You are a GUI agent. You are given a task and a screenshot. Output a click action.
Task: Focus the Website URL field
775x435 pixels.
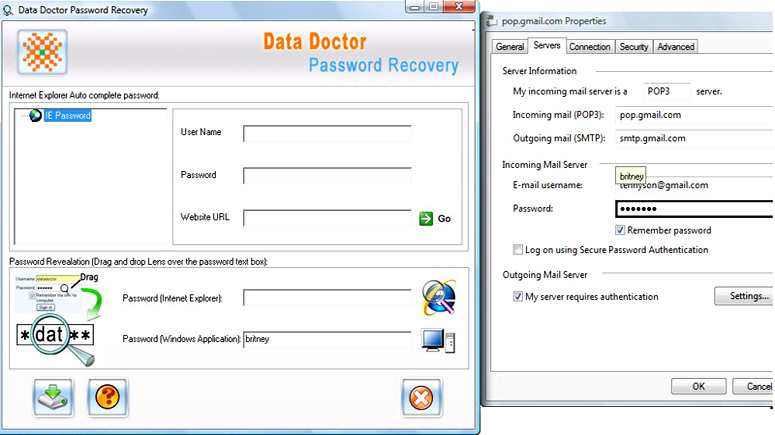pyautogui.click(x=327, y=218)
